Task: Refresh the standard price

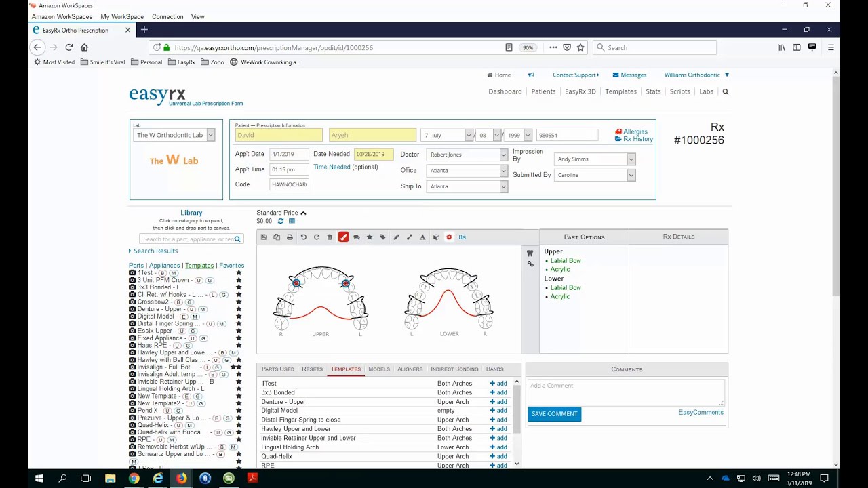Action: (281, 221)
